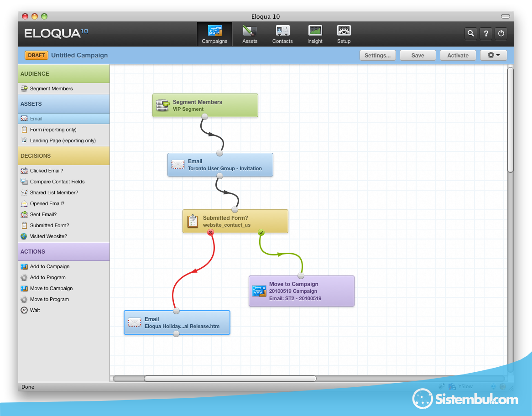Select Eloqua Holiday...al Release.htm node

[x=177, y=322]
